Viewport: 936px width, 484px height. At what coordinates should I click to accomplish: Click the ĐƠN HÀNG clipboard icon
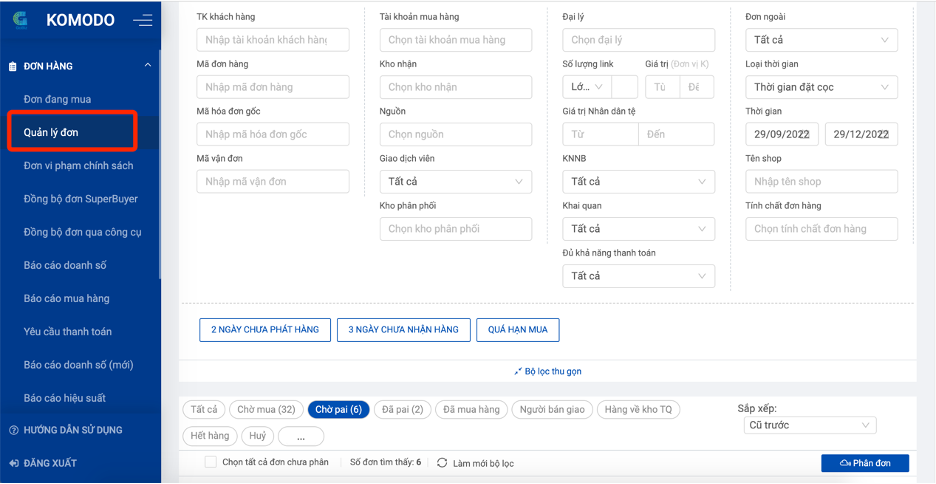pos(13,66)
